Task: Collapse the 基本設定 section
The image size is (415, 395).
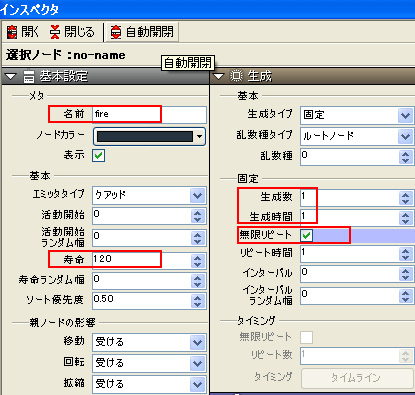Action: point(10,77)
